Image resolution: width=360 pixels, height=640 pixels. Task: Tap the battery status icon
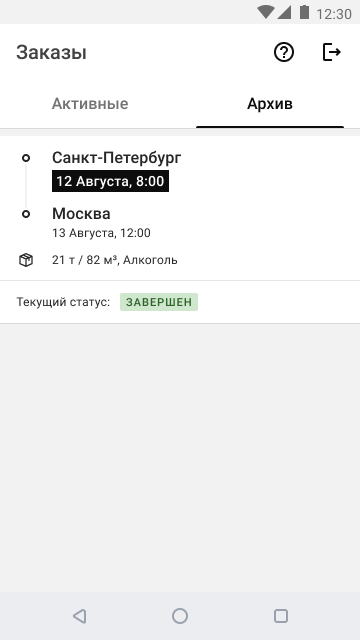(x=304, y=12)
